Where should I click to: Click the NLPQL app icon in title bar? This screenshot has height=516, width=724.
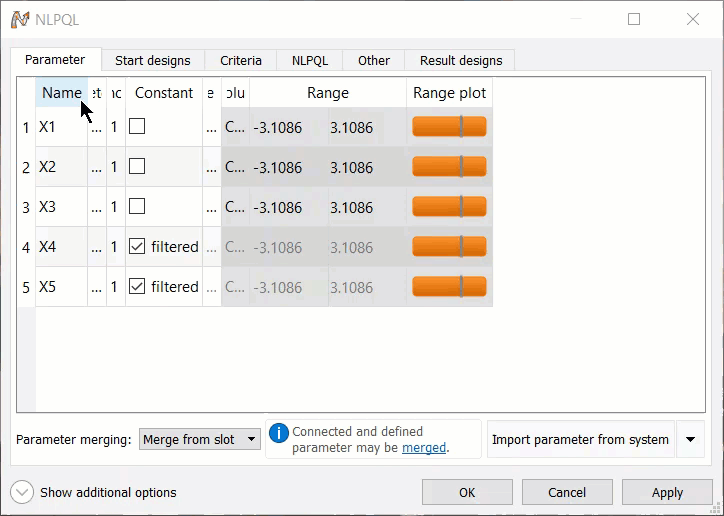(20, 19)
